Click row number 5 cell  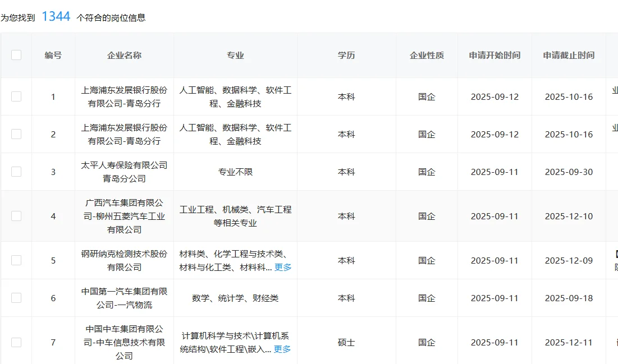click(x=53, y=261)
